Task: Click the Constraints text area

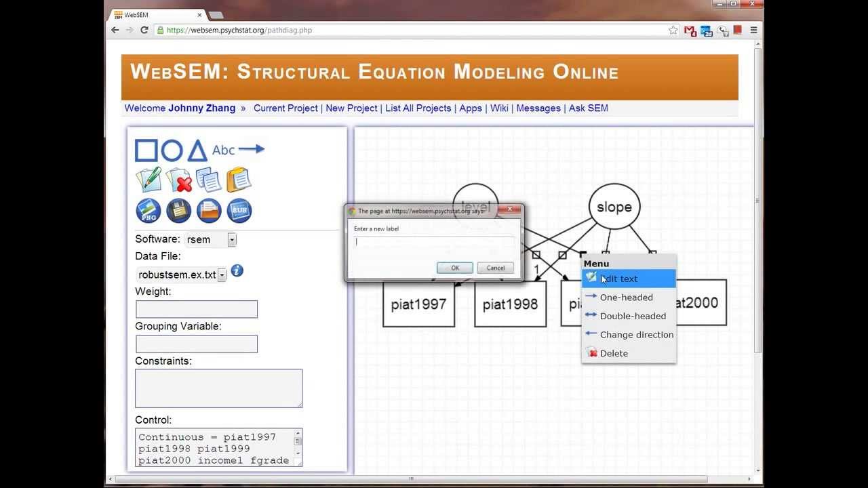Action: [x=218, y=388]
